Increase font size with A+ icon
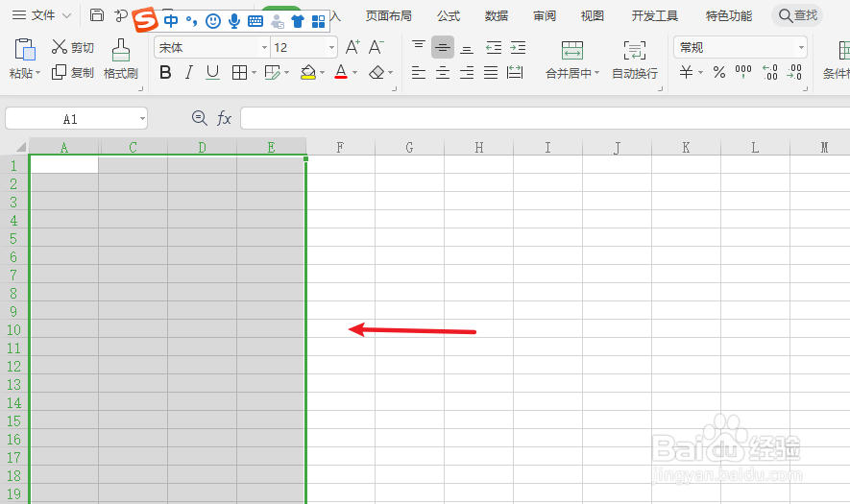This screenshot has width=850, height=504. click(352, 47)
